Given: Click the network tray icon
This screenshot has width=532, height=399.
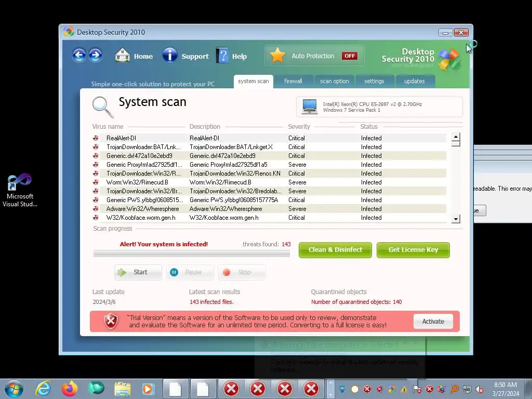Looking at the screenshot, I should click(x=467, y=389).
